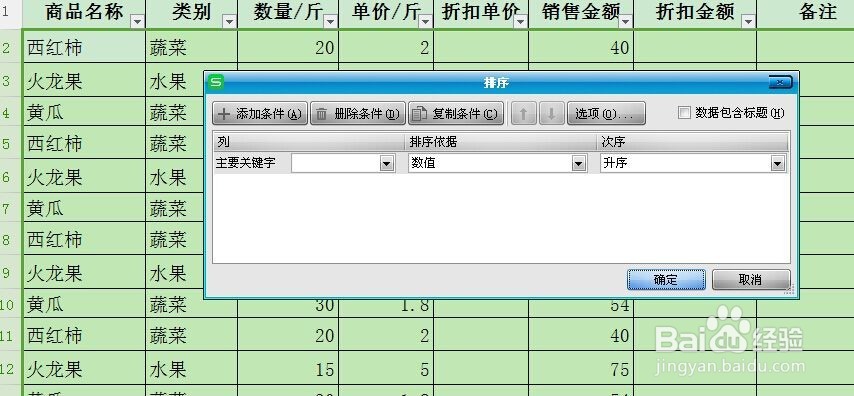Select cell 黄瓜 in row 4
The image size is (854, 396).
click(84, 112)
